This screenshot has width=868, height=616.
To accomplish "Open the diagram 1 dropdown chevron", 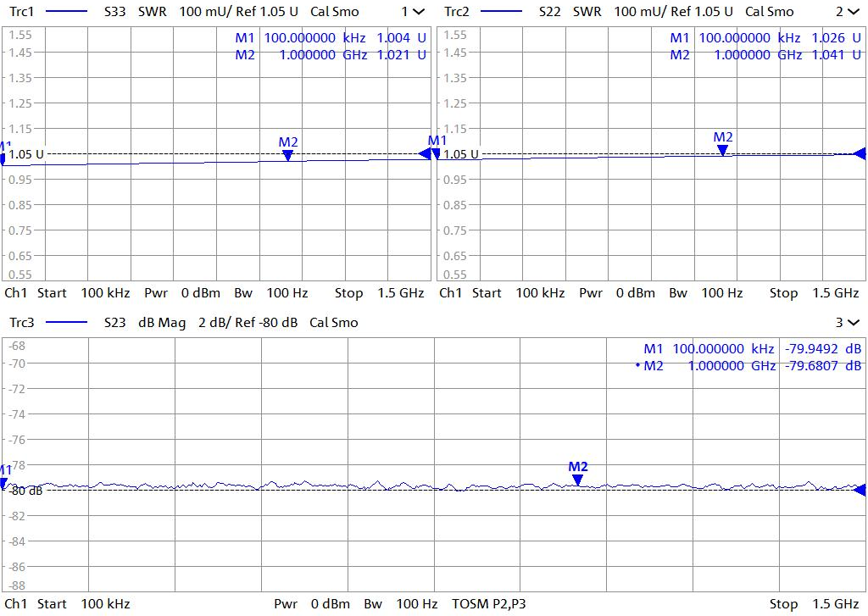I will [419, 12].
